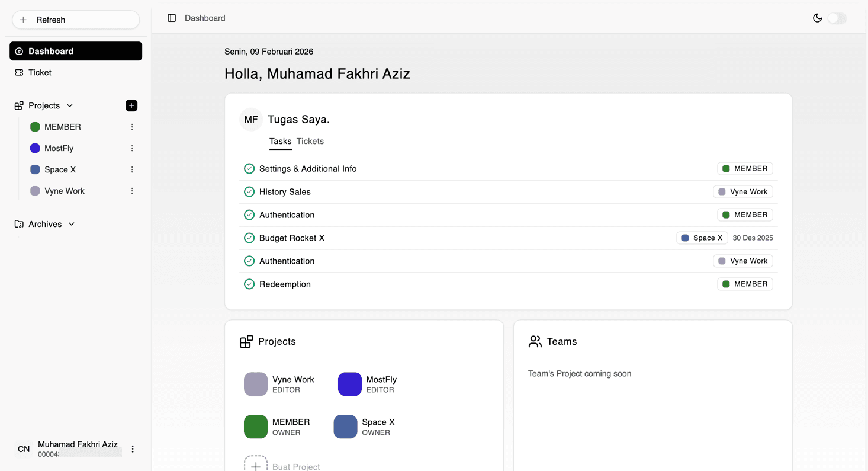Select the Ticket icon in sidebar
This screenshot has width=868, height=471.
click(x=20, y=72)
